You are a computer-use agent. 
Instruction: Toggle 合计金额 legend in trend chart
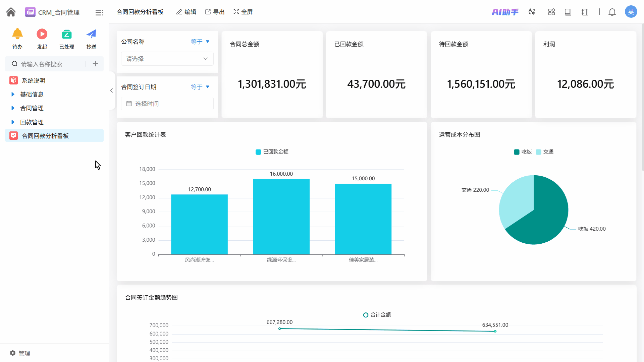point(377,315)
